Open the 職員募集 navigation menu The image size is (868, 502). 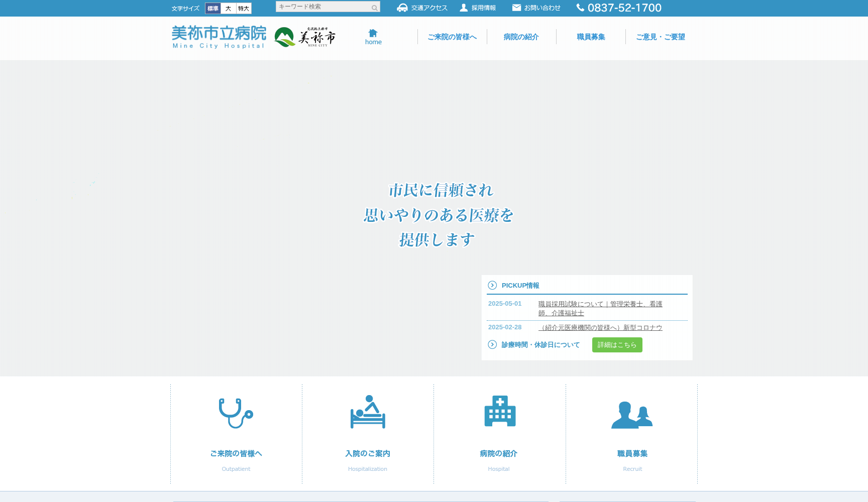591,37
